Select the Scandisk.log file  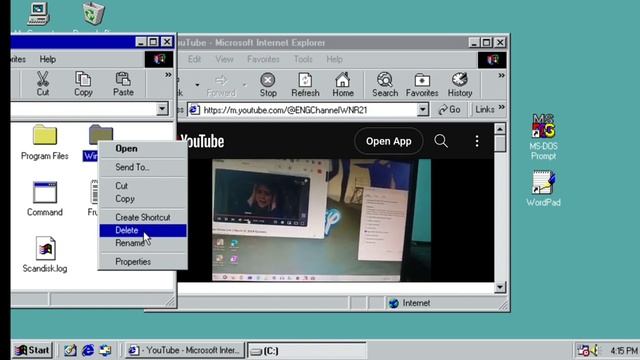45,254
